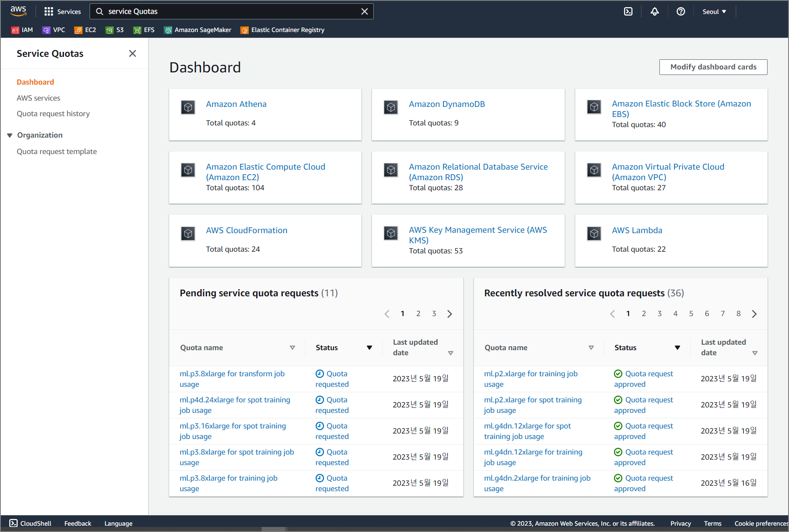This screenshot has width=789, height=532.
Task: Click inside the service Quotas search field
Action: coord(231,11)
